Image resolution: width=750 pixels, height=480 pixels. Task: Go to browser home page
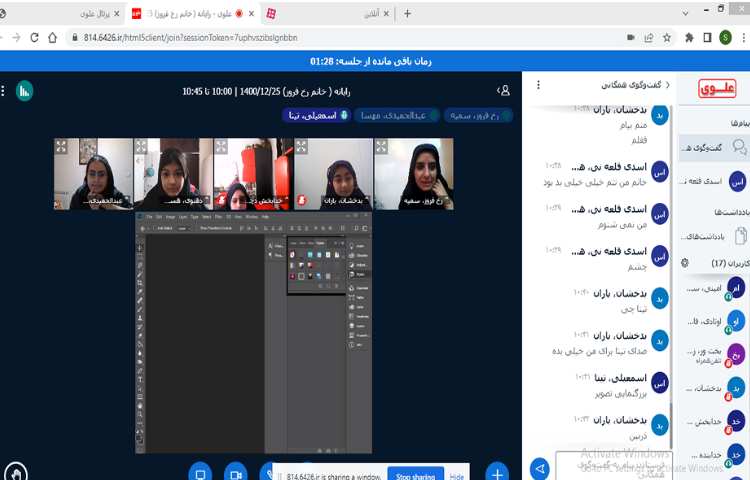(53, 37)
